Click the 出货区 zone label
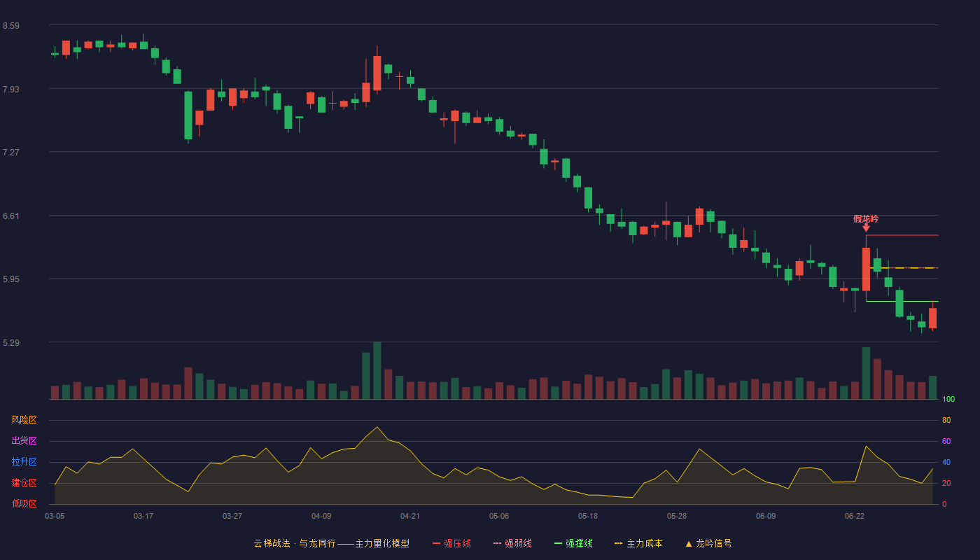 24,441
